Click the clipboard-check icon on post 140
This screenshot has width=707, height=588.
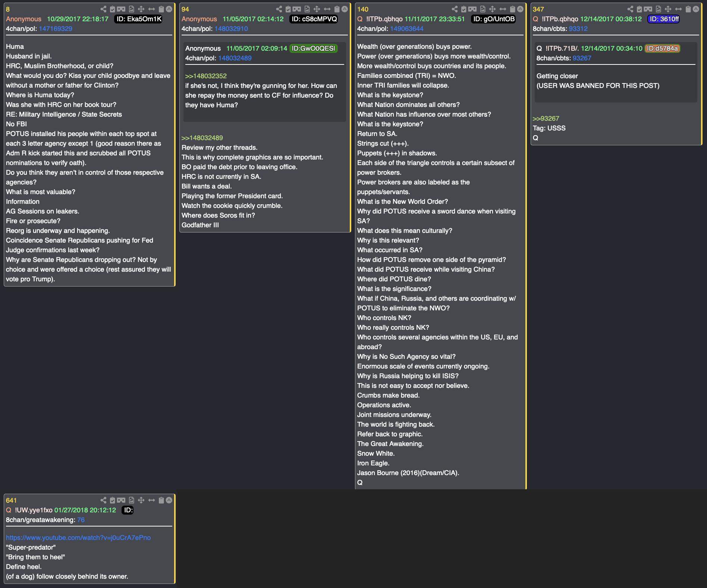tap(464, 9)
